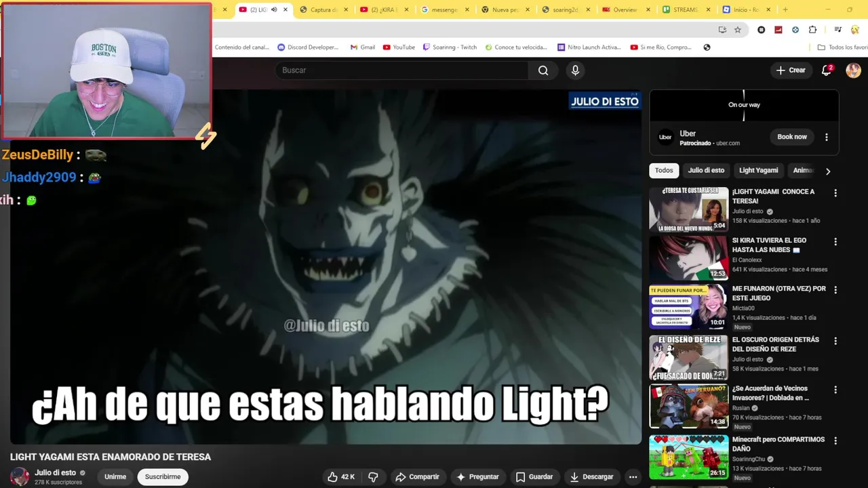The height and width of the screenshot is (488, 868).
Task: Switch to the ¿KIRA YouTube tab
Action: [384, 9]
